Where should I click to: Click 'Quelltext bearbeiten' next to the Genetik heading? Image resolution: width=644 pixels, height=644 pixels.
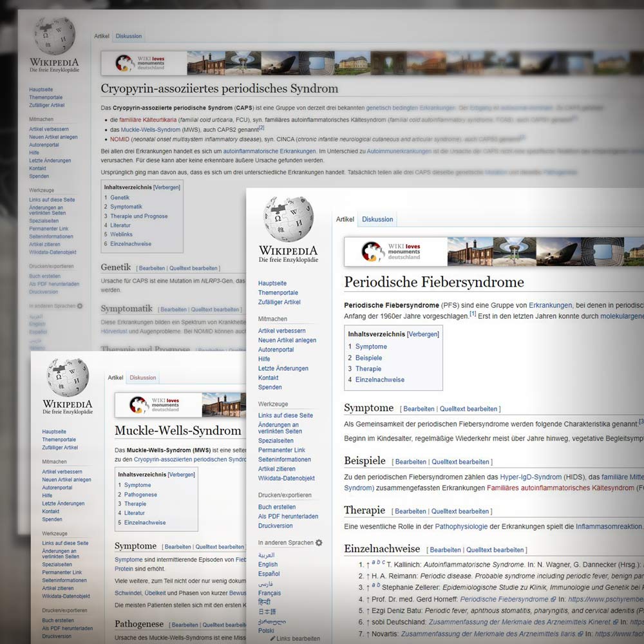[x=193, y=268]
